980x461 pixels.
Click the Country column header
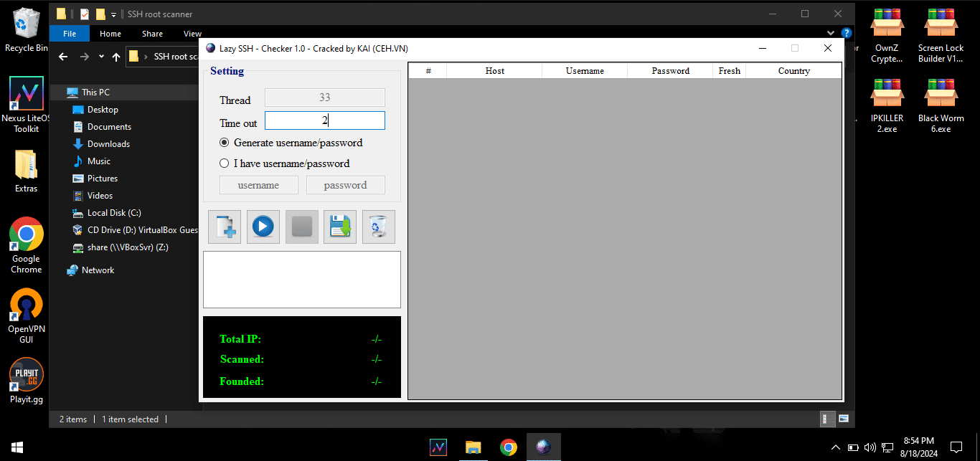coord(793,71)
